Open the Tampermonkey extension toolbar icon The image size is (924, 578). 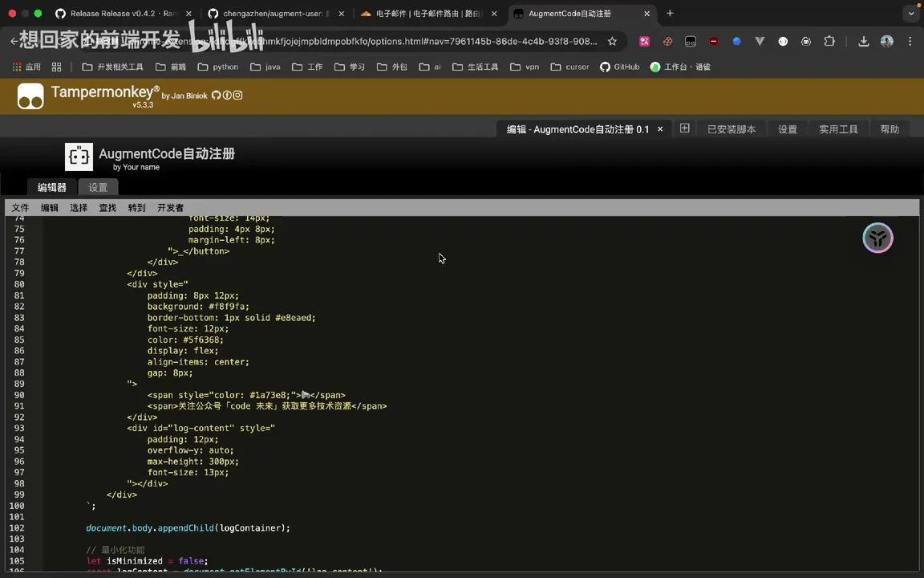point(691,41)
